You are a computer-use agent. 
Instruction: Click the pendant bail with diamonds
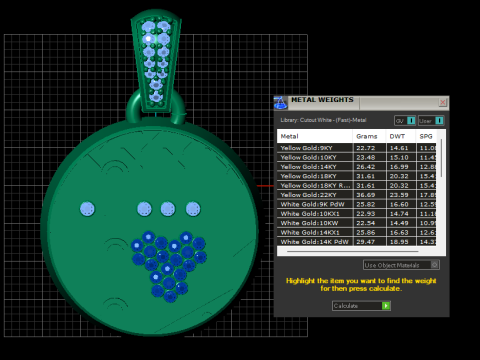[x=156, y=61]
